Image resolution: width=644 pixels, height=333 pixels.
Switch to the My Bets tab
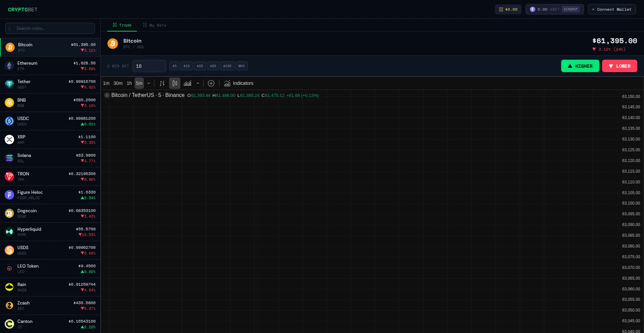pyautogui.click(x=155, y=25)
